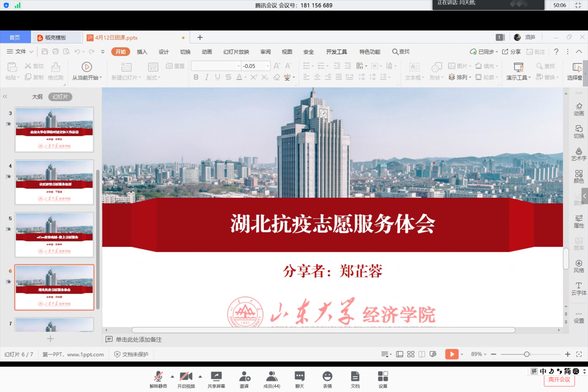
Task: Open the 插入 ribbon tab
Action: (142, 52)
